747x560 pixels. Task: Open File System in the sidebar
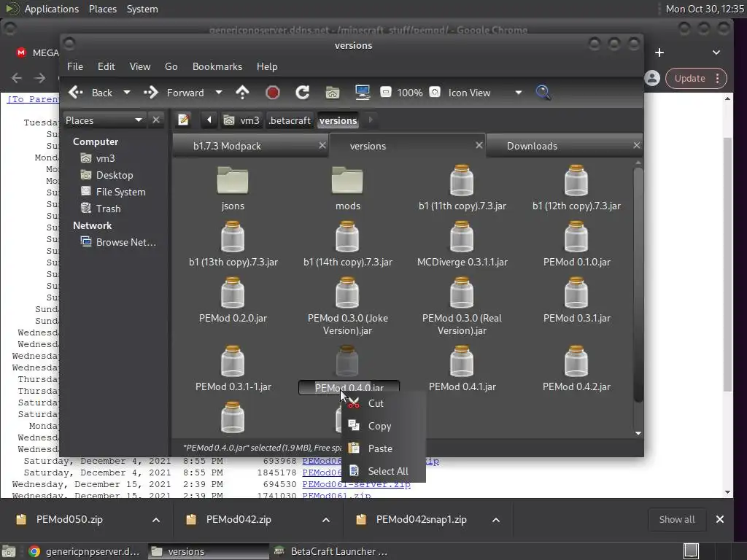[x=120, y=192]
